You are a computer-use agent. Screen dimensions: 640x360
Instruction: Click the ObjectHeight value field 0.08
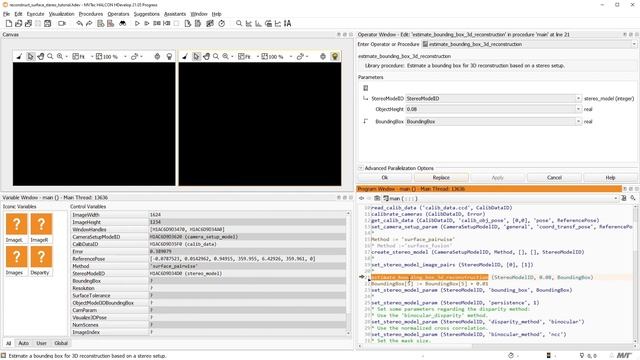click(491, 109)
